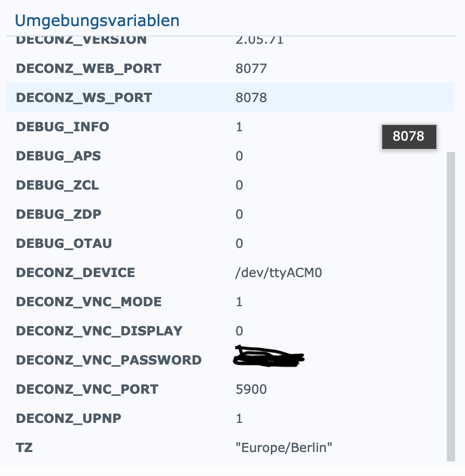Select the DECONZ_UPNP variable row

(x=230, y=418)
